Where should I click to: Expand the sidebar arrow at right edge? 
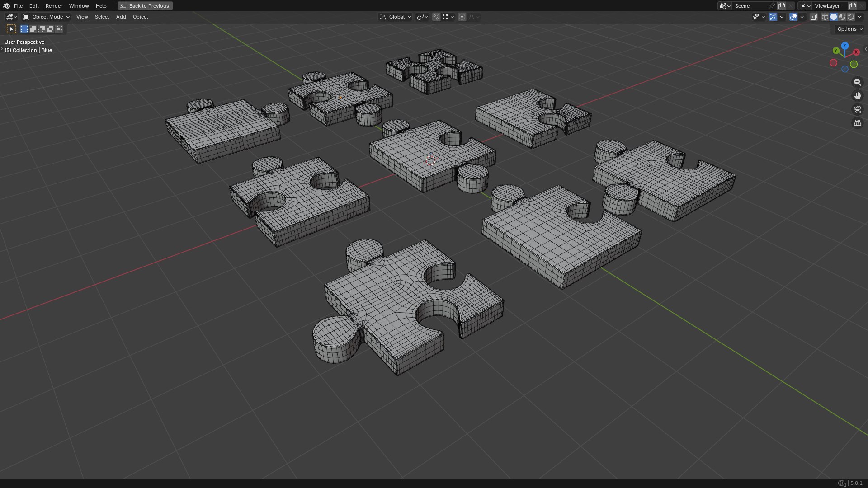(x=865, y=49)
